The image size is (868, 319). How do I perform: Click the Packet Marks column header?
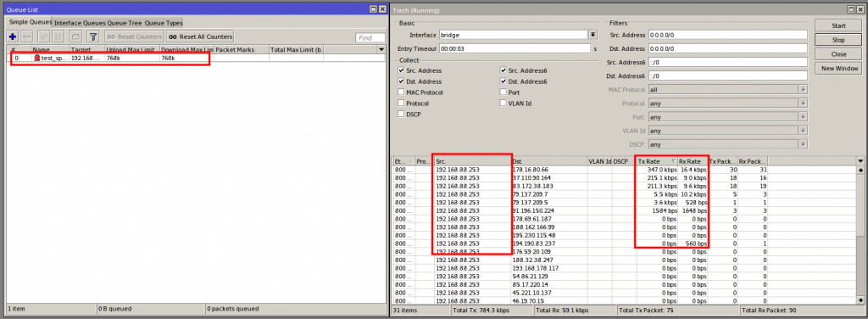click(242, 50)
